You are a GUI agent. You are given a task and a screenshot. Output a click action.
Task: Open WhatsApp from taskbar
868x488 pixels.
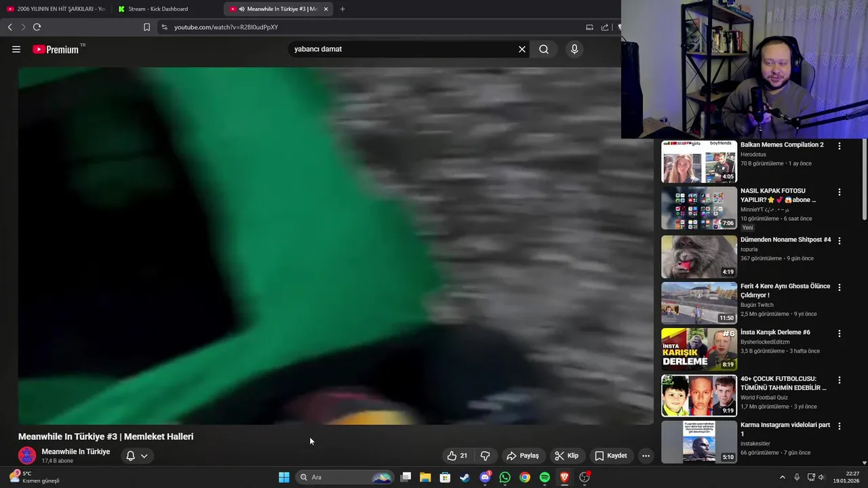505,477
